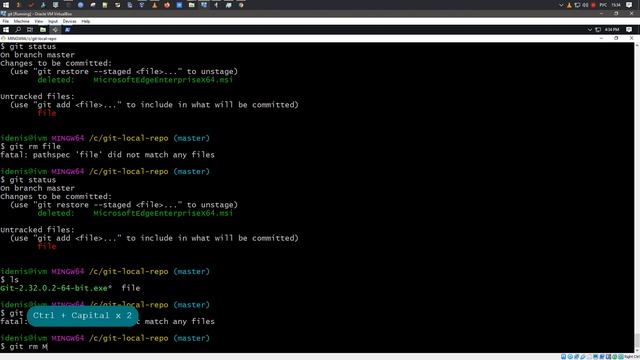Open VirtualBox File menu
Viewport: 640px width, 360px height.
tap(6, 21)
